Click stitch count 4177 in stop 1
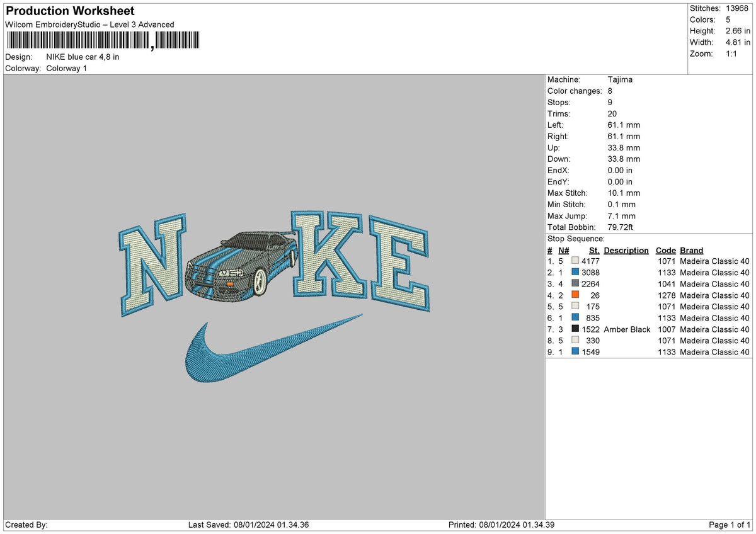756x534 pixels. click(590, 261)
